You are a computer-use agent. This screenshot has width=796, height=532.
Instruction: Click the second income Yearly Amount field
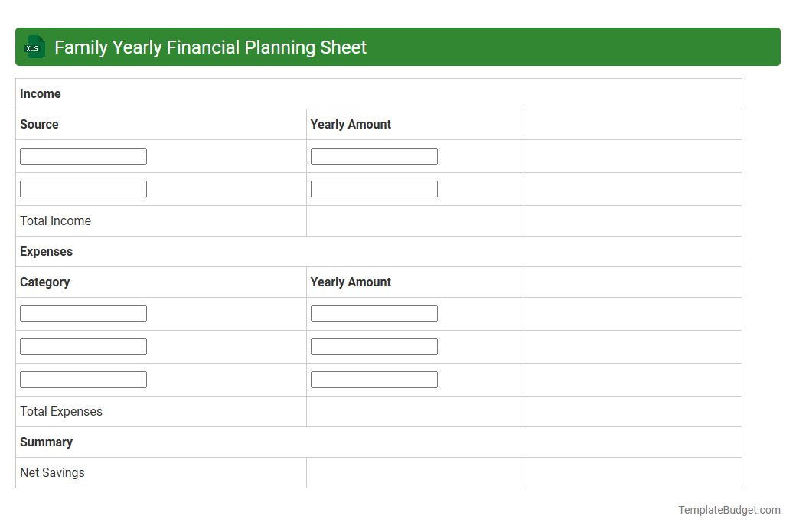(374, 188)
